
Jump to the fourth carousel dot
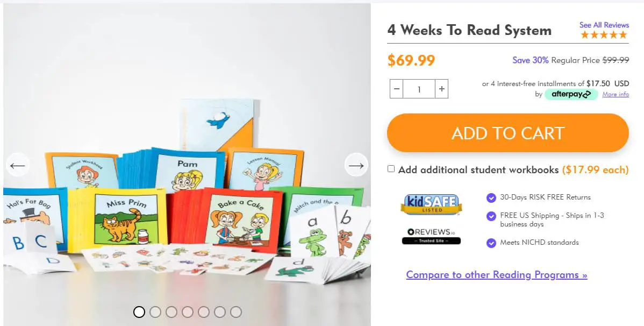point(187,312)
